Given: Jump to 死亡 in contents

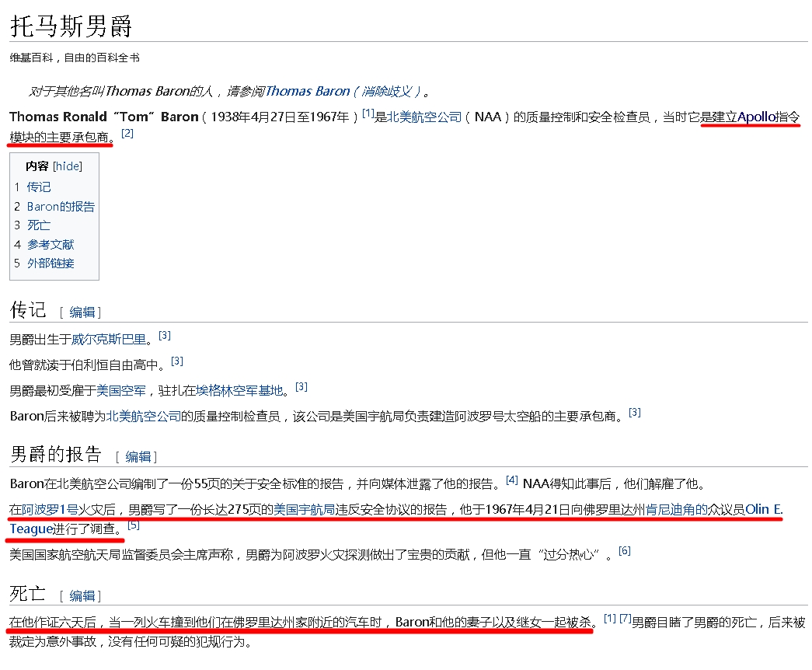Looking at the screenshot, I should point(39,225).
